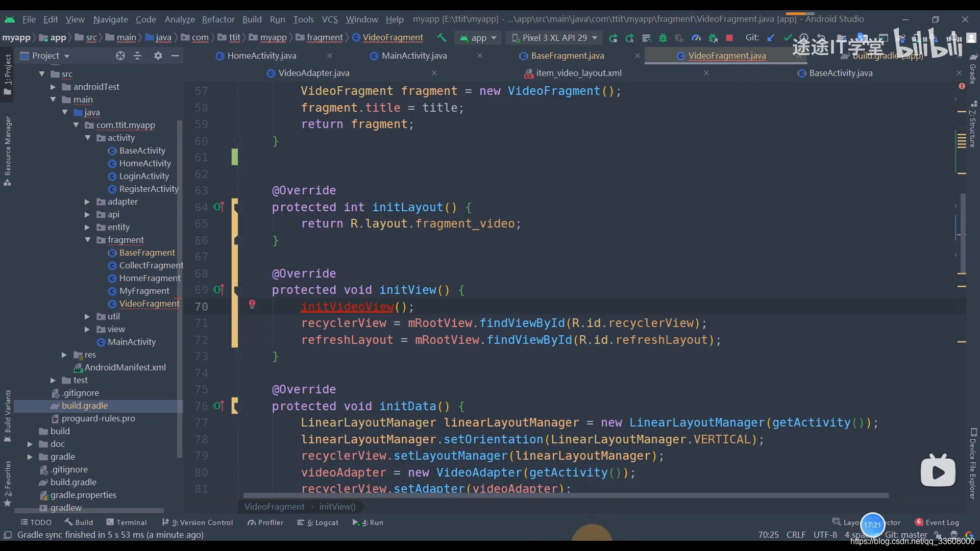Click CRLF line separator in status bar

pos(796,535)
